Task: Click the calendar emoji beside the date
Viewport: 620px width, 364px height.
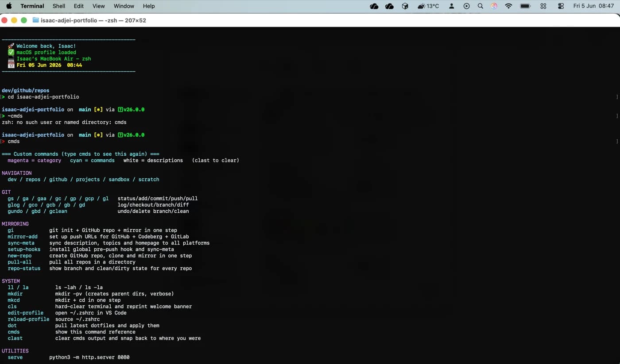Action: [x=11, y=65]
